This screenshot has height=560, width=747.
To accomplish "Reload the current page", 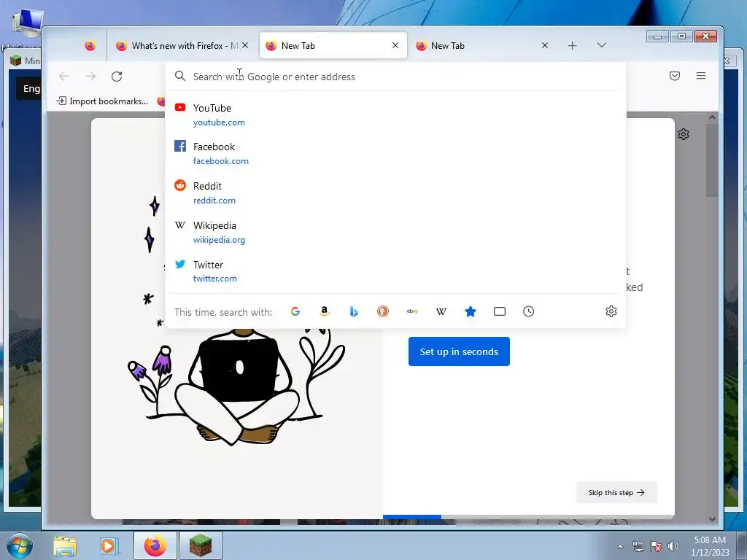I will 117,76.
